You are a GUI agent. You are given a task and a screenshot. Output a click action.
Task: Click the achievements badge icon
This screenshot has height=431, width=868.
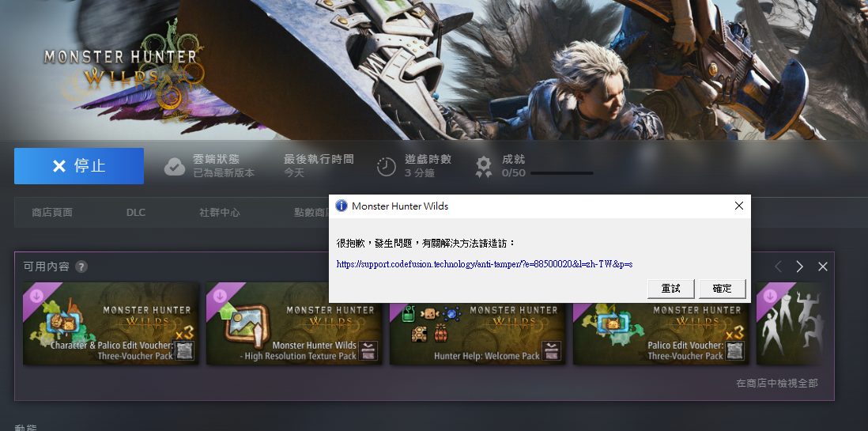click(x=484, y=166)
